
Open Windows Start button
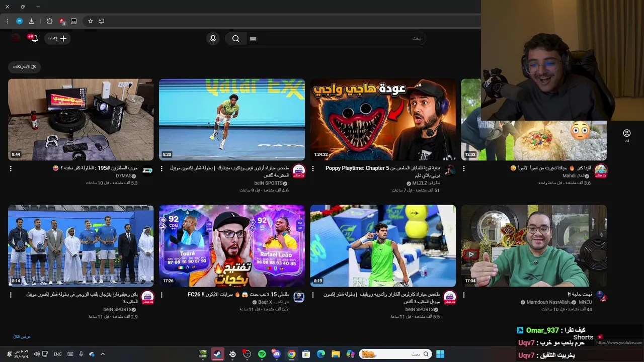440,354
